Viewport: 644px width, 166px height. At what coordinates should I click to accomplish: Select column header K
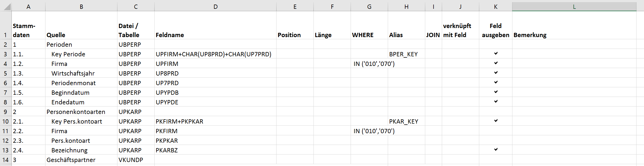(x=496, y=7)
